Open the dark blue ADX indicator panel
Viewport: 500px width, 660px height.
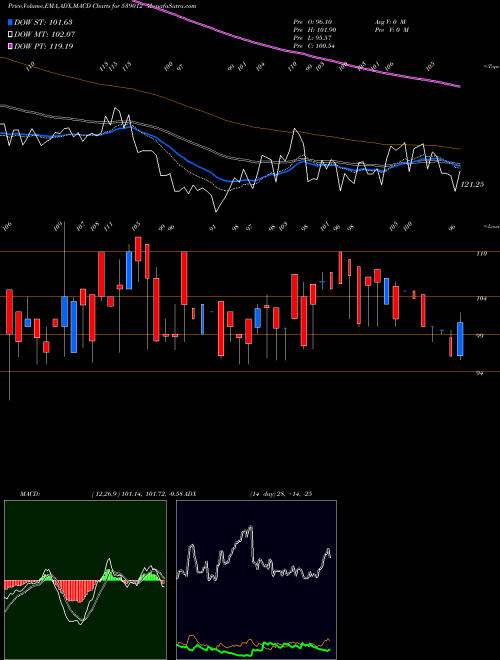[256, 580]
